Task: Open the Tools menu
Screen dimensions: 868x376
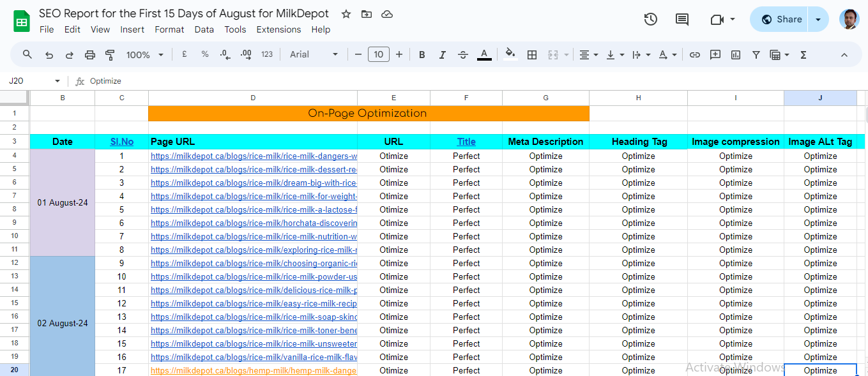Action: [235, 29]
